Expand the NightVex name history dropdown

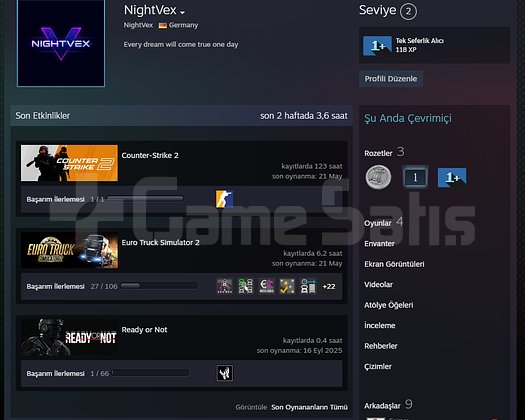click(182, 12)
